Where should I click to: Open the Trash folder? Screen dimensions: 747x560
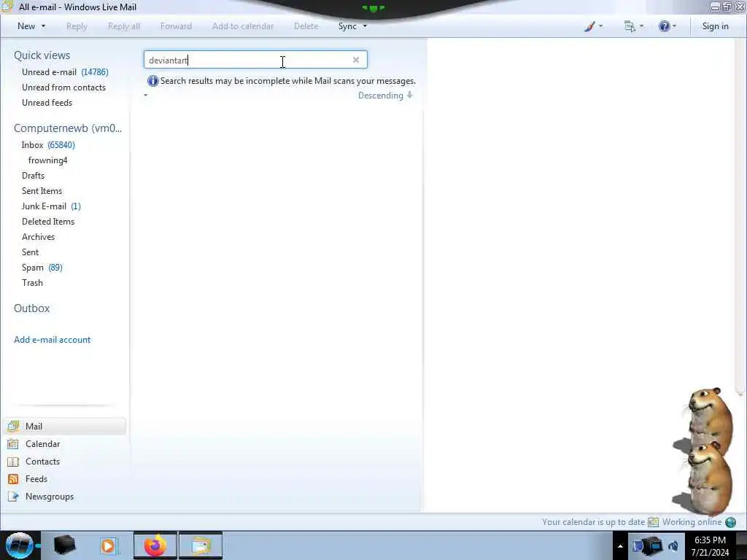[x=32, y=282]
